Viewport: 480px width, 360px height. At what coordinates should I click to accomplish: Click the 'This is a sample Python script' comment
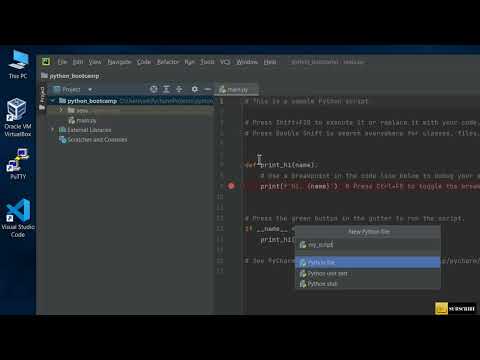(307, 101)
